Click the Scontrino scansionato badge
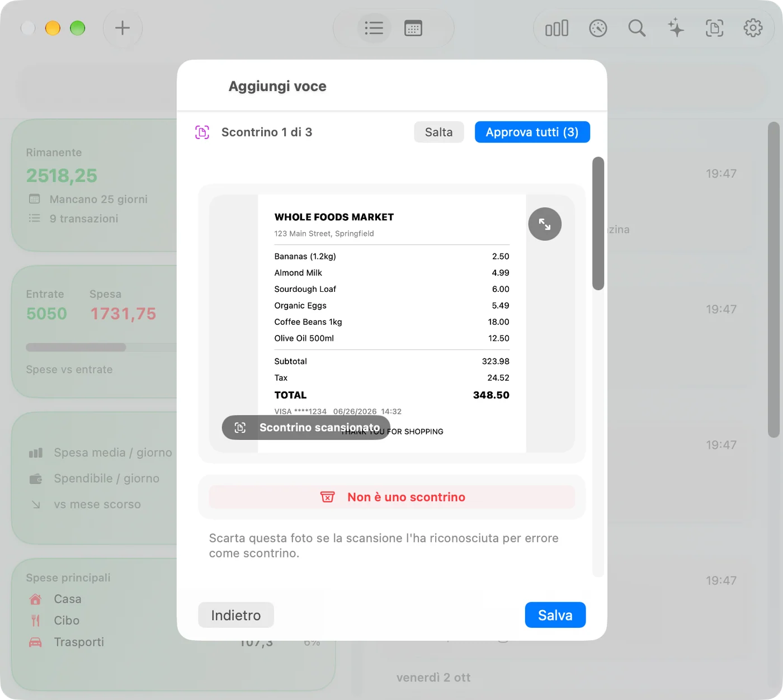This screenshot has height=700, width=783. [306, 428]
